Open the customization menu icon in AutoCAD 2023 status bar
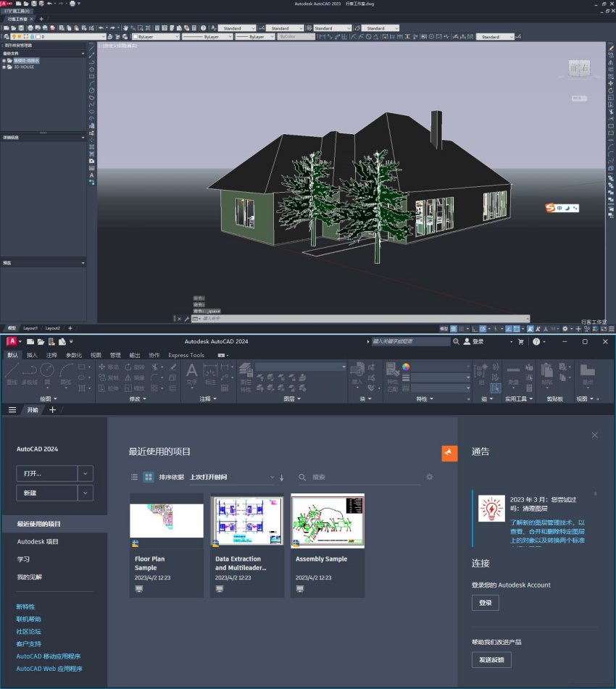Viewport: 616px width, 689px height. point(612,329)
